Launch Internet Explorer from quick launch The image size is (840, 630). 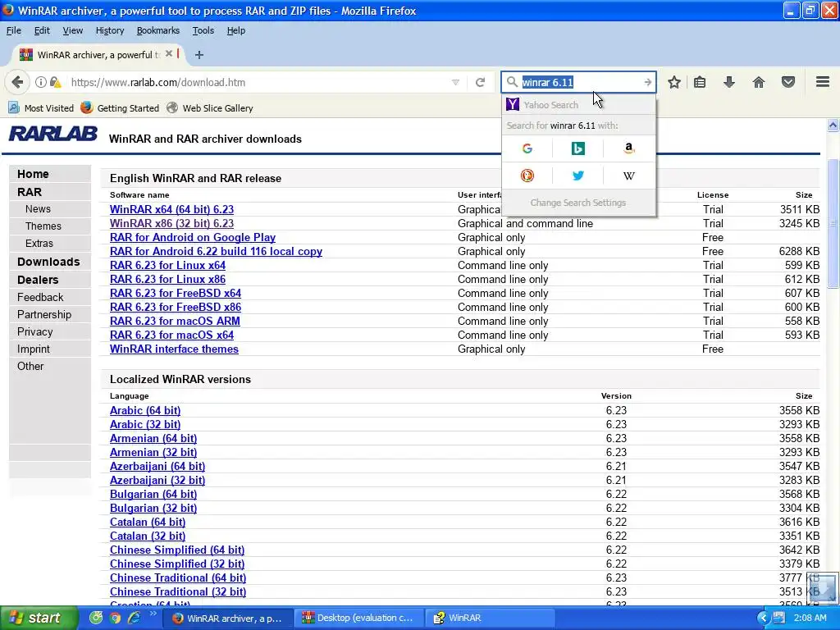click(134, 618)
